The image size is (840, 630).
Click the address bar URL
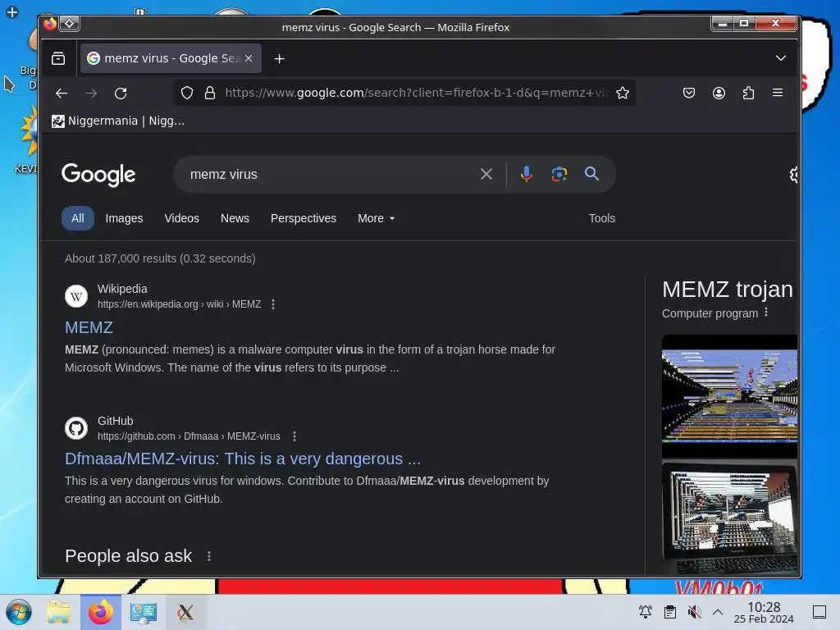tap(416, 94)
